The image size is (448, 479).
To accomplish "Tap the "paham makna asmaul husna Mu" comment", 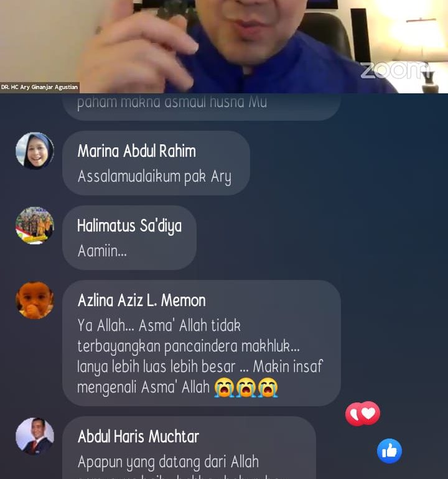I will click(202, 107).
